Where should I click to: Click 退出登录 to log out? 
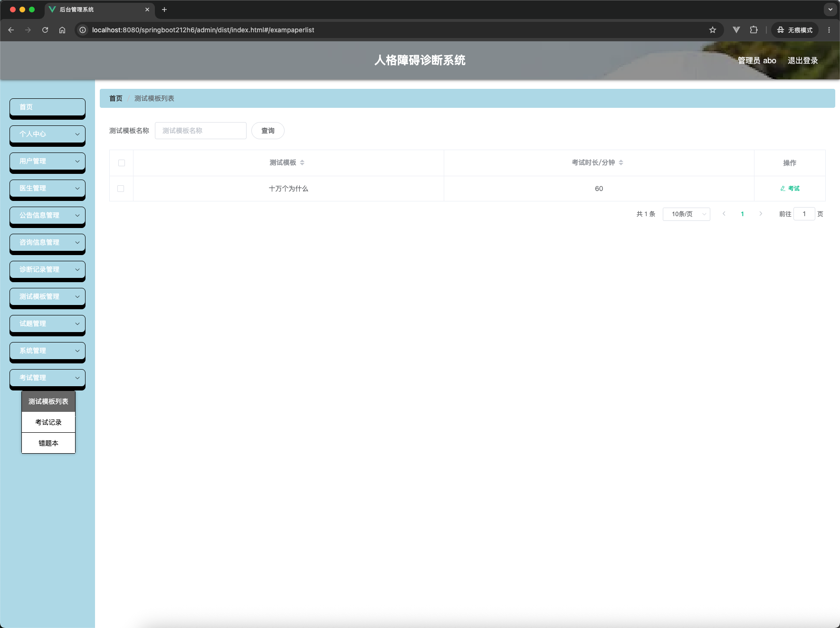tap(802, 60)
